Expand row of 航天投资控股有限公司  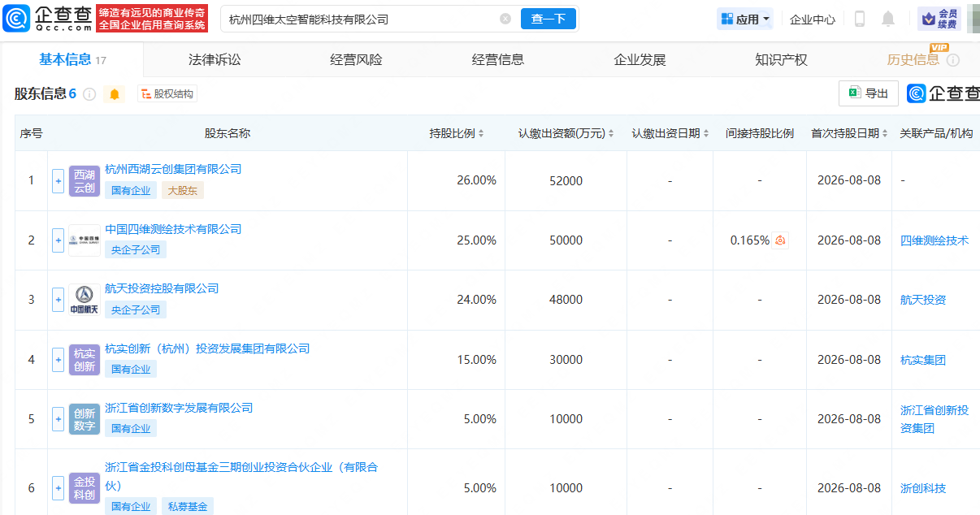click(58, 300)
